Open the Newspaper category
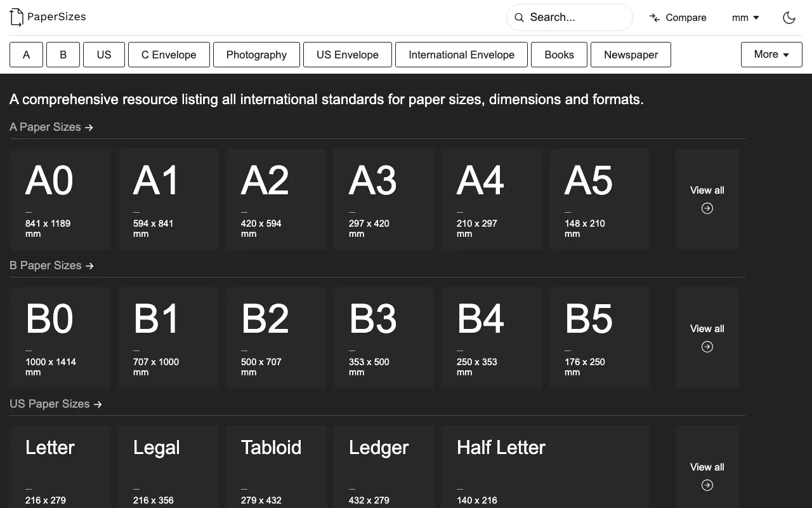Viewport: 812px width, 508px height. [x=631, y=55]
